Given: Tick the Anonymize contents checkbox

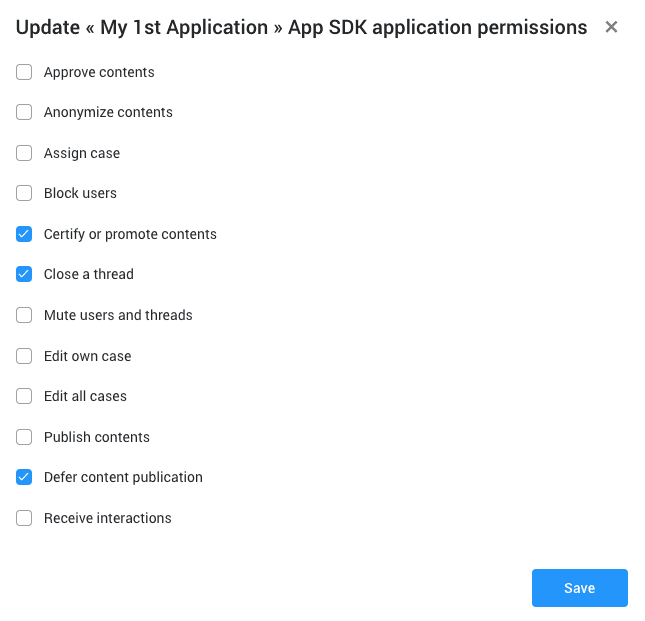Looking at the screenshot, I should point(24,112).
